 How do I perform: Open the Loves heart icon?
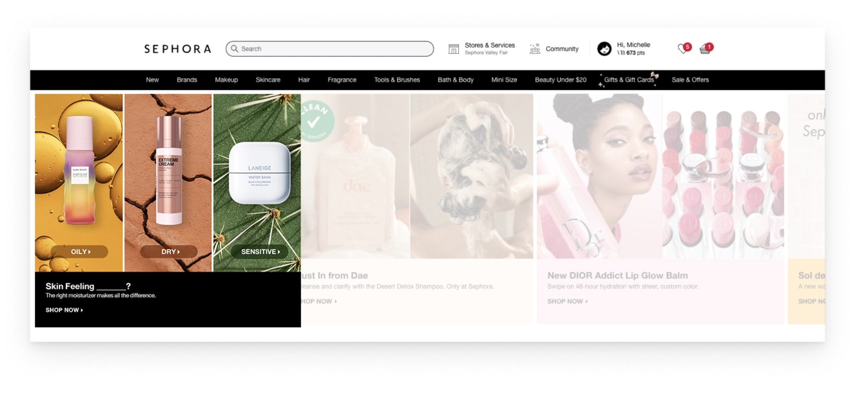pos(684,49)
